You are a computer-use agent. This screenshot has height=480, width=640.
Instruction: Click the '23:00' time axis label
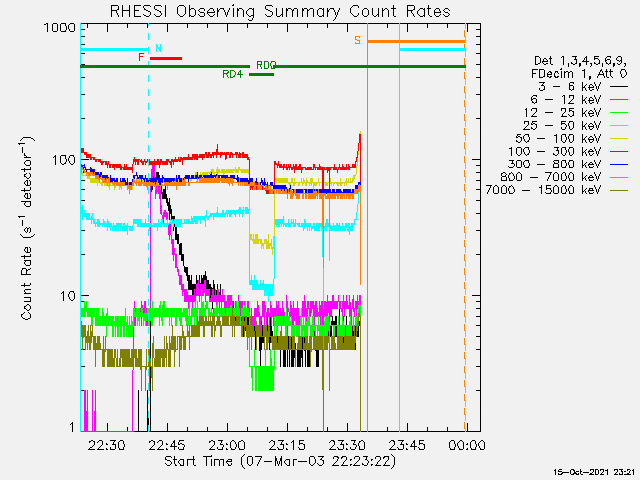pyautogui.click(x=227, y=445)
